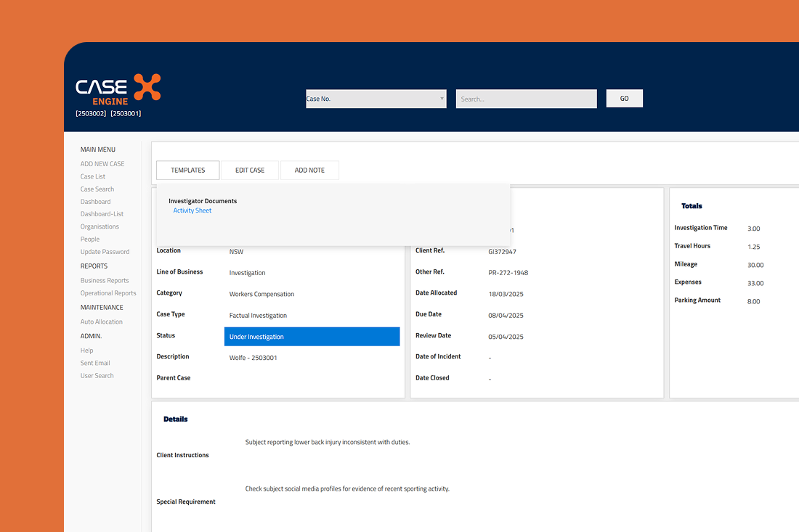Open recent case [2503001] link
Image resolution: width=799 pixels, height=532 pixels.
point(126,113)
